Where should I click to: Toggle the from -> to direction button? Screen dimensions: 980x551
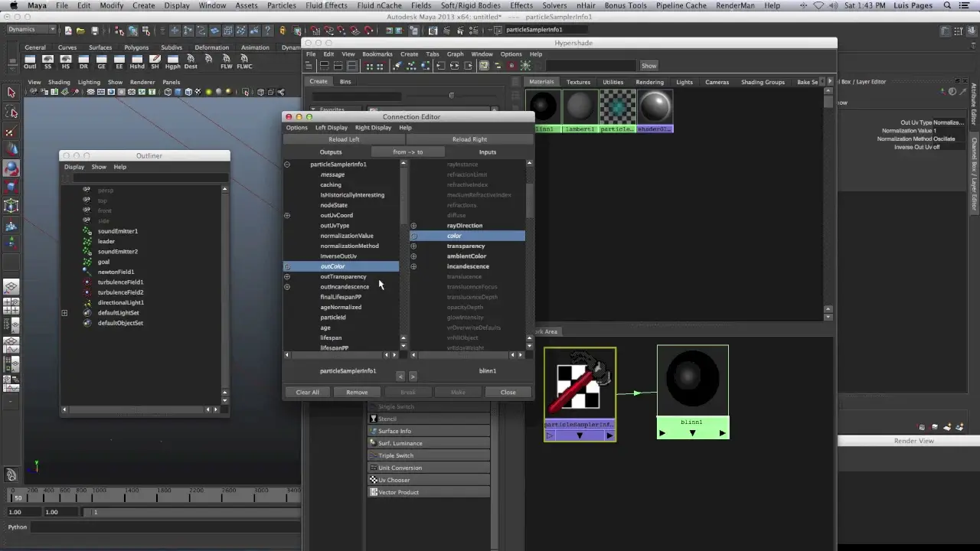tap(407, 152)
